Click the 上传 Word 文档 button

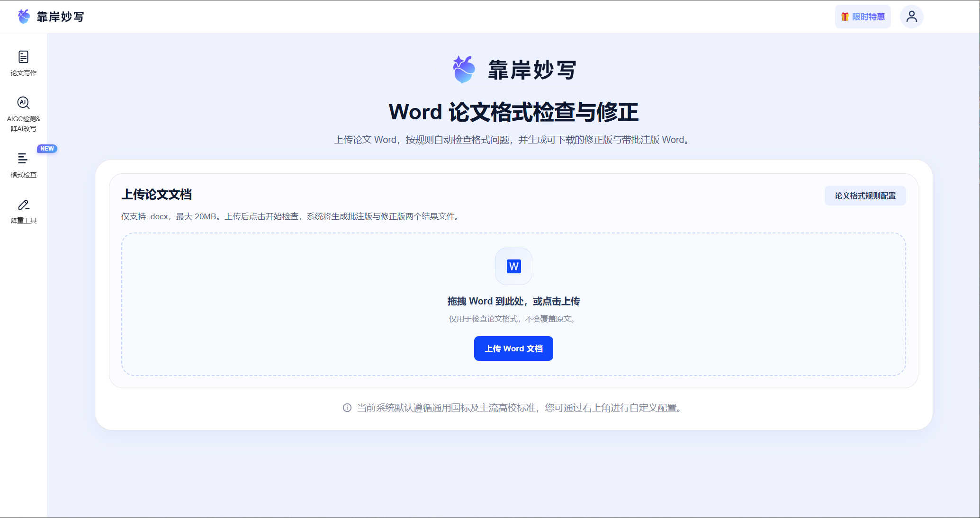point(513,348)
